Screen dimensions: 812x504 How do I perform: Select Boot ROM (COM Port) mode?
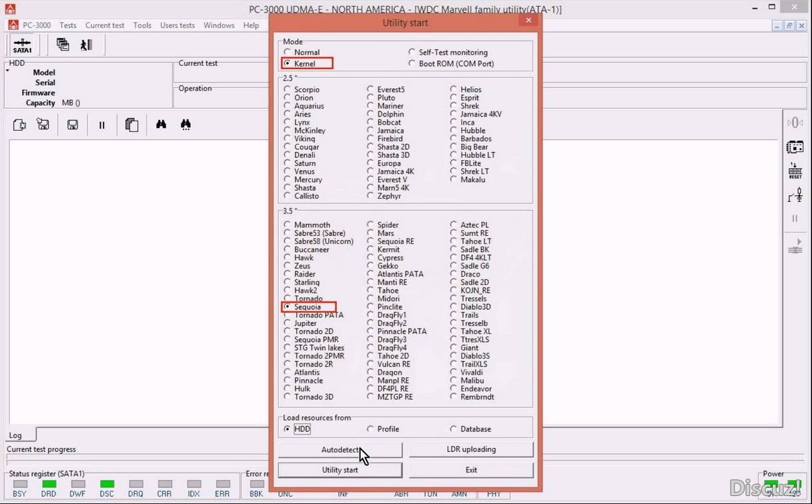412,63
